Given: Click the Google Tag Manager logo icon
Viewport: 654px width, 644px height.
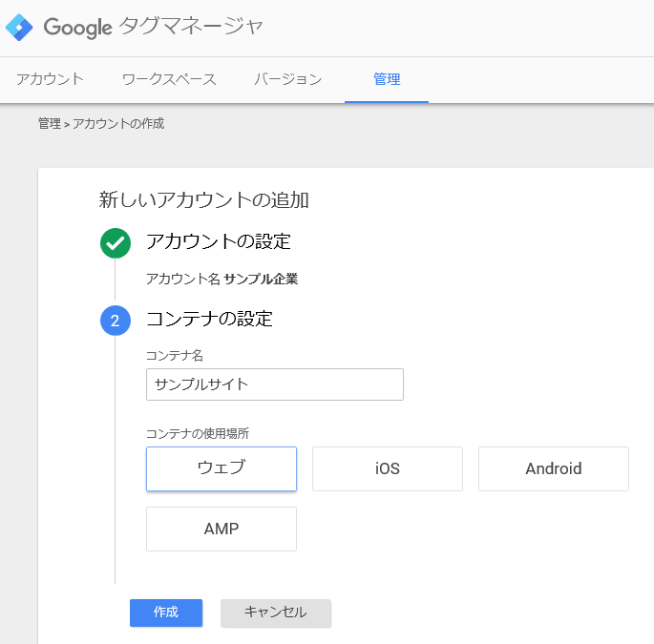Looking at the screenshot, I should [x=19, y=27].
